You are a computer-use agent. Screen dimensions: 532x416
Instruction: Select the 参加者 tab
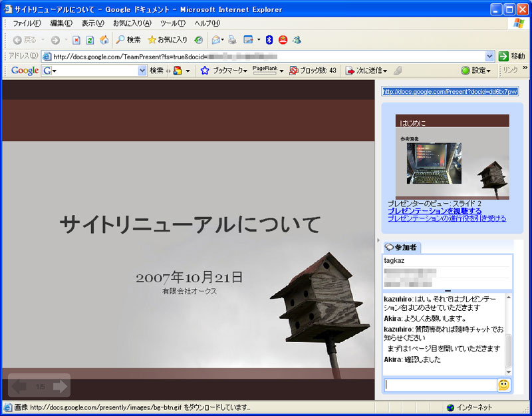(x=401, y=248)
